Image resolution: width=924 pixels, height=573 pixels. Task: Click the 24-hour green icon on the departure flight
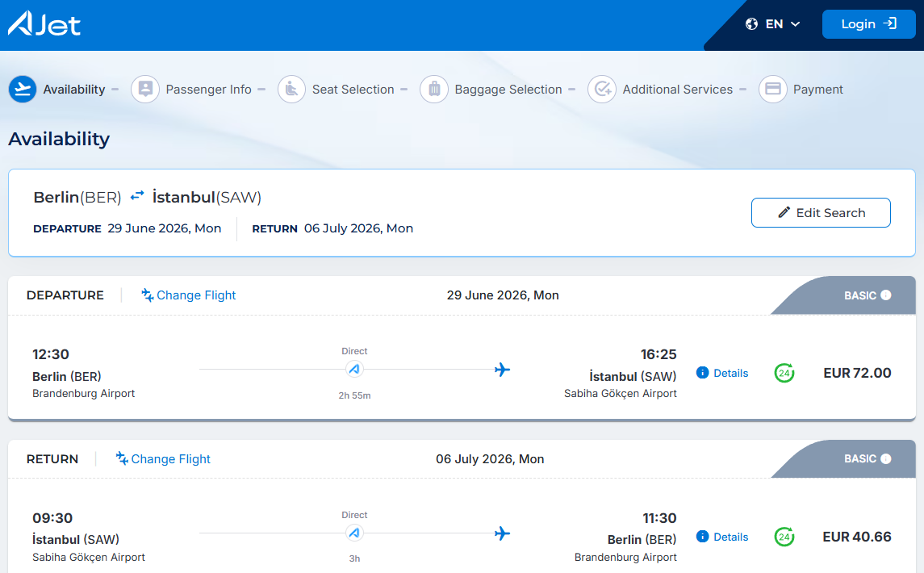[x=784, y=373]
